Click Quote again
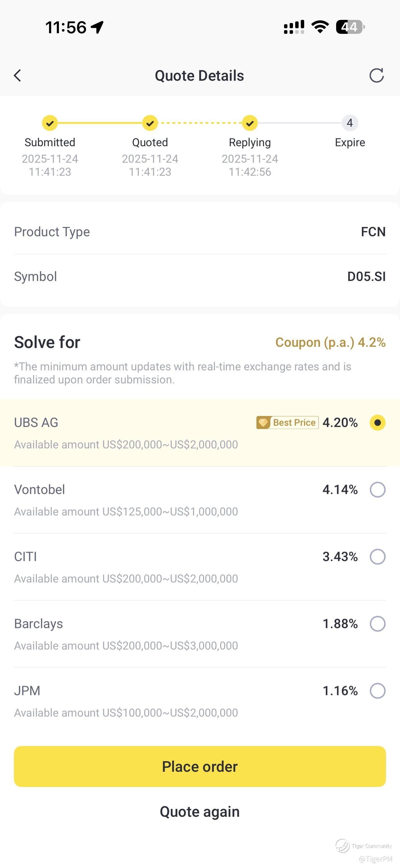Viewport: 400px width, 868px height. (x=200, y=812)
